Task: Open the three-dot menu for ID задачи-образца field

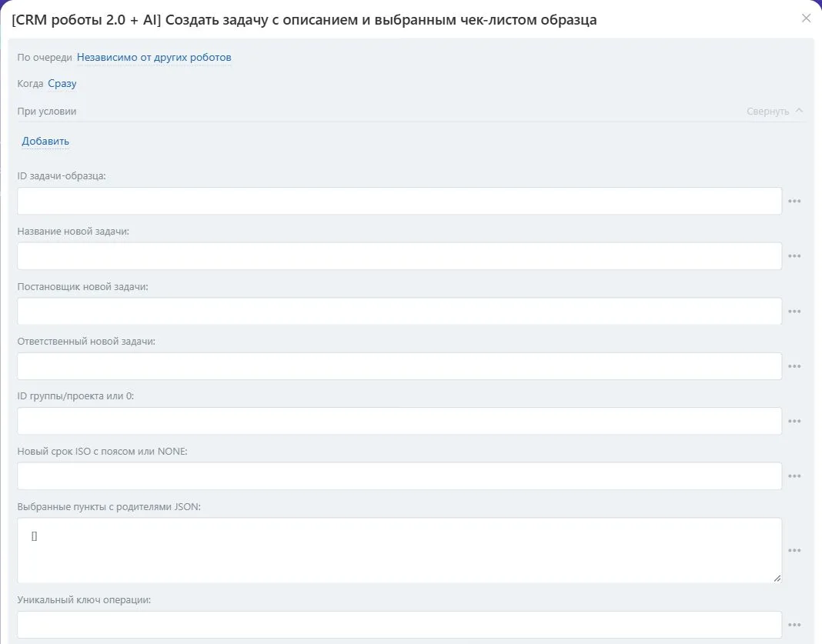Action: (x=794, y=202)
